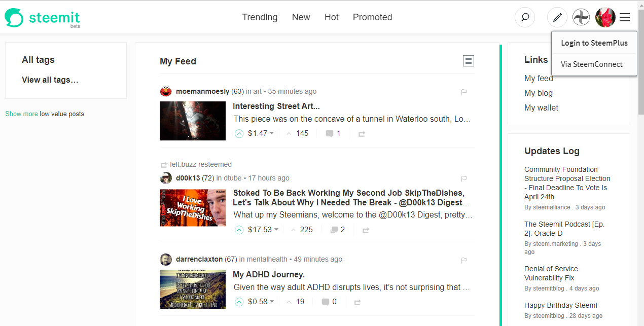Viewport: 644px width, 326px height.
Task: Open My wallet link
Action: [541, 107]
